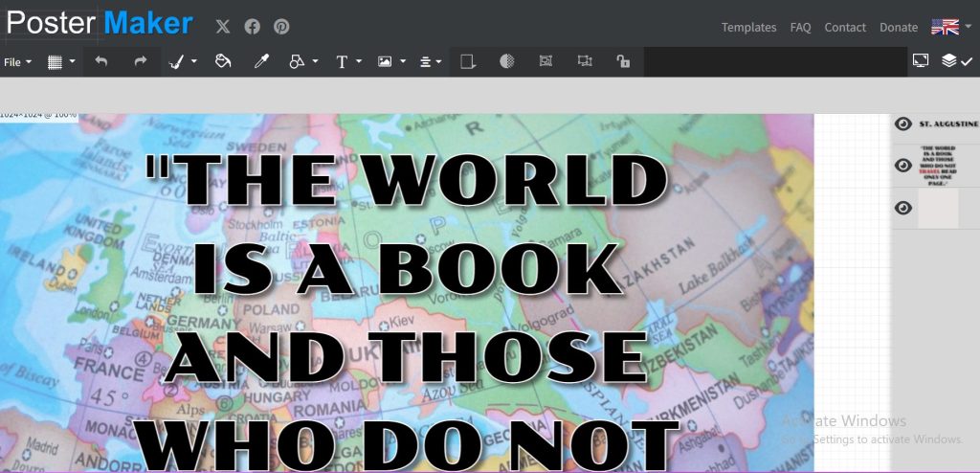This screenshot has height=473, width=980.
Task: Undo the last action
Action: (101, 61)
